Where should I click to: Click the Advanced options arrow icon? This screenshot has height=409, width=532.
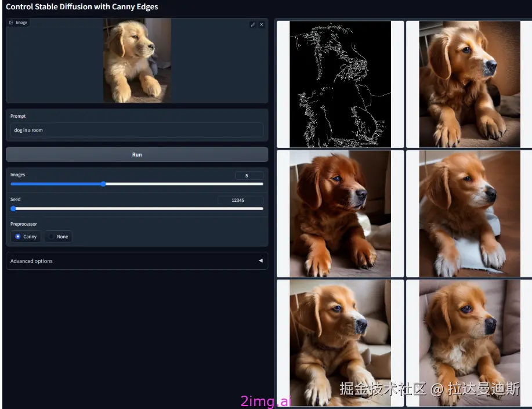click(260, 260)
